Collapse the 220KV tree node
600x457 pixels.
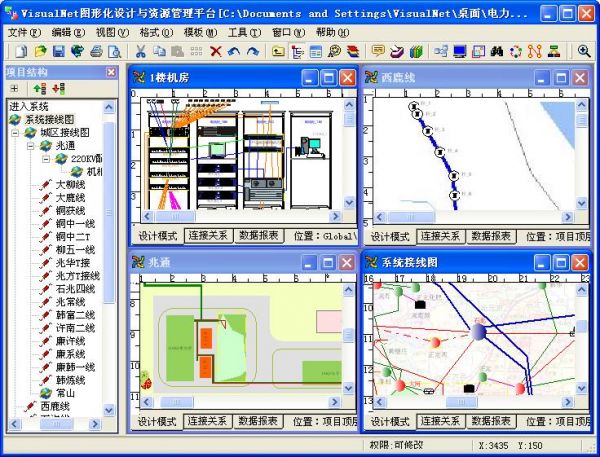coord(46,159)
